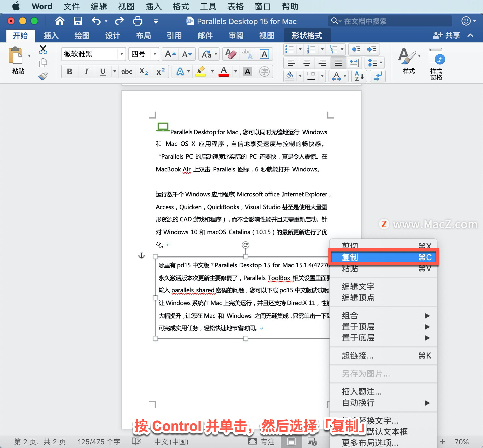
Task: Cut selection with scissors icon
Action: (43, 50)
